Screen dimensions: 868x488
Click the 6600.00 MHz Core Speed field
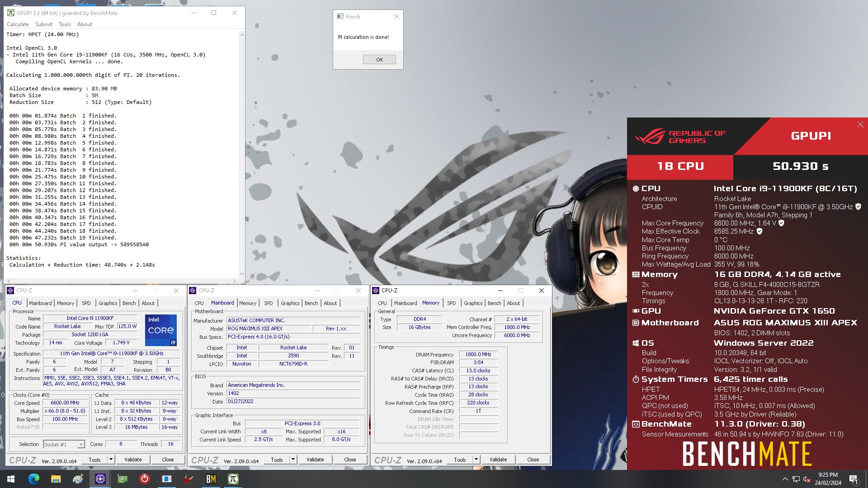point(65,403)
